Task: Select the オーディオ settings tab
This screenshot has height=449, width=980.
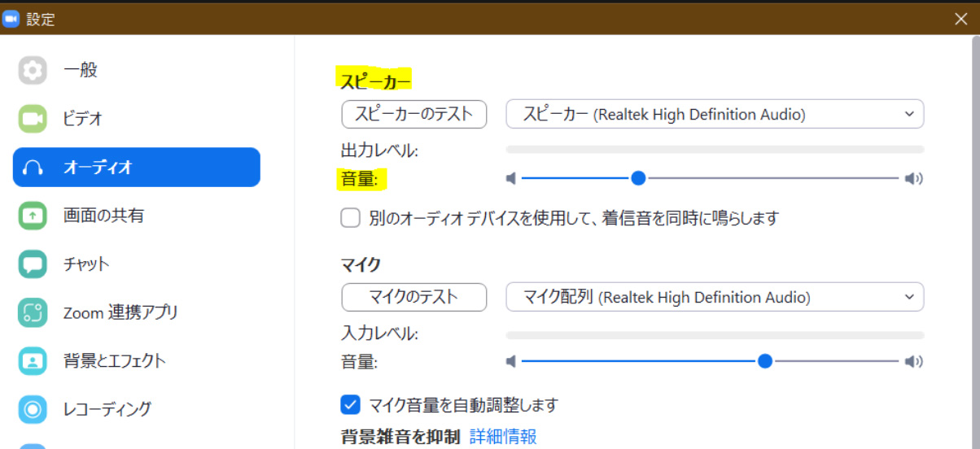Action: 137,168
